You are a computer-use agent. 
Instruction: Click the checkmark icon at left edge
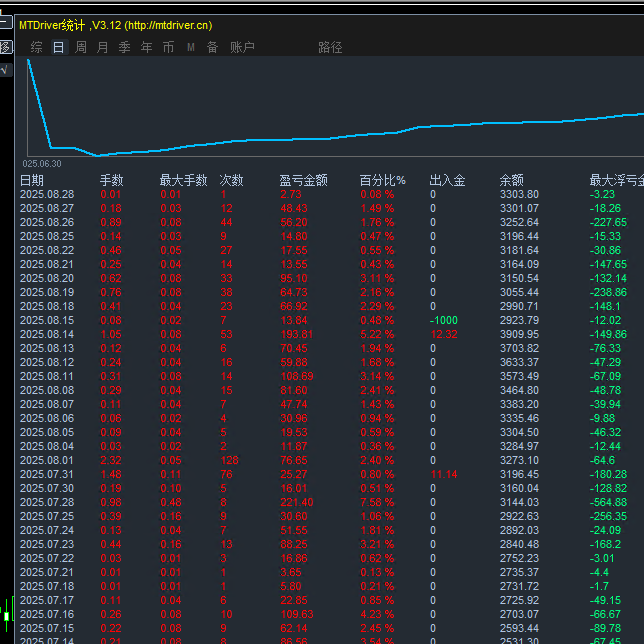coord(5,70)
